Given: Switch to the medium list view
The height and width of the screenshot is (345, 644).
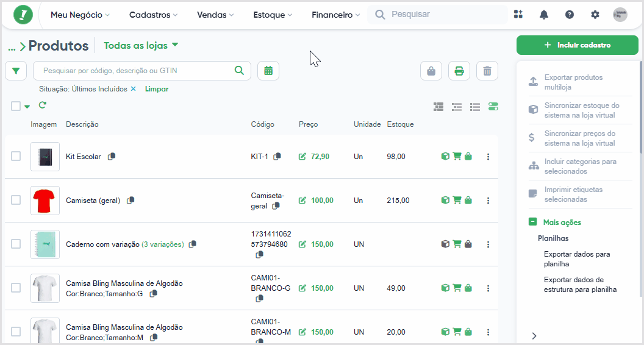Looking at the screenshot, I should 457,107.
